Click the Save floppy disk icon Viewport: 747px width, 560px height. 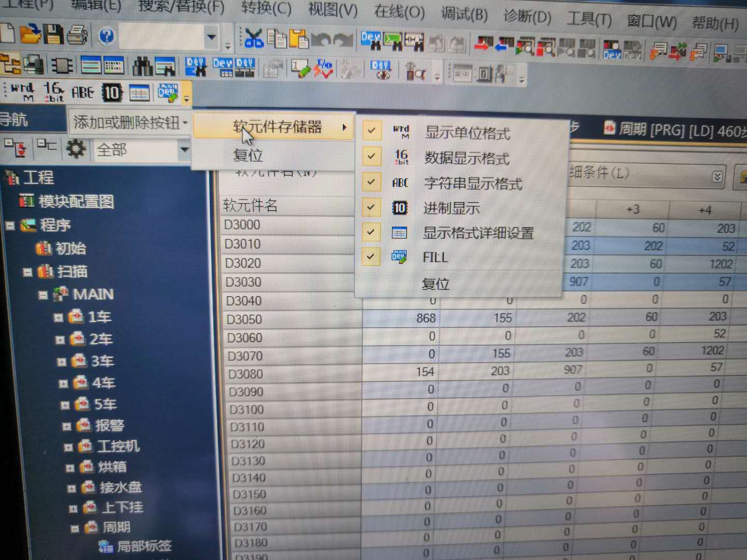click(x=52, y=34)
